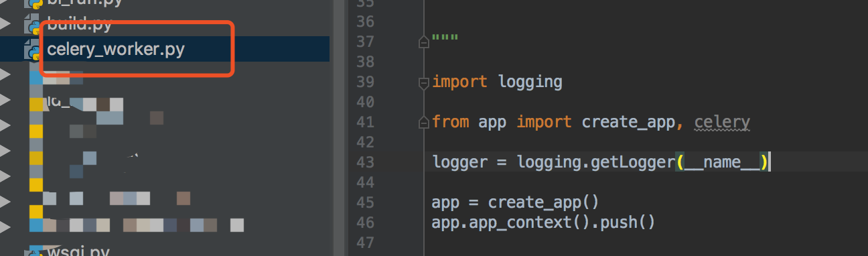Click 'create_app' in the line 41 import
This screenshot has width=868, height=256.
(629, 122)
